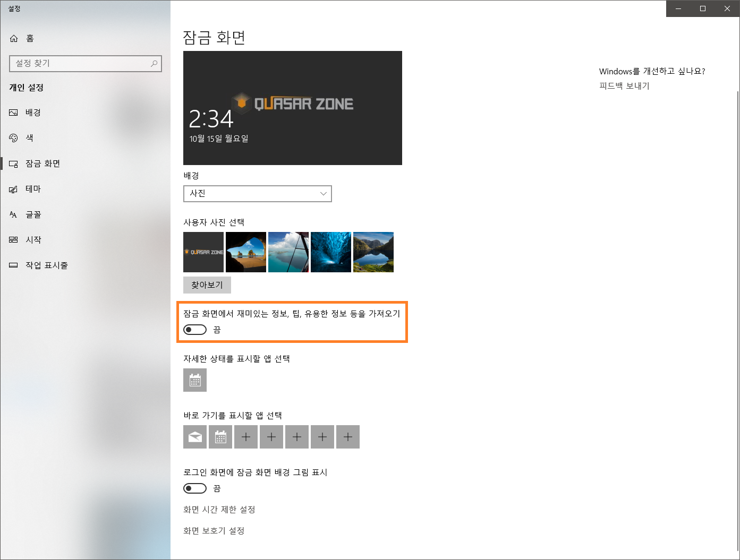The height and width of the screenshot is (560, 740).
Task: Go to the 글꼴 settings page
Action: point(85,214)
